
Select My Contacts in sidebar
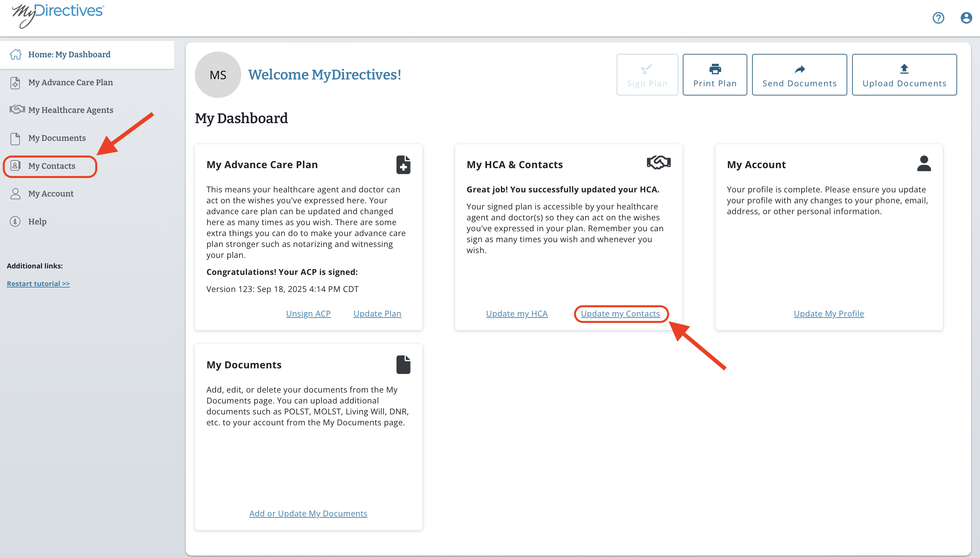[x=52, y=166]
